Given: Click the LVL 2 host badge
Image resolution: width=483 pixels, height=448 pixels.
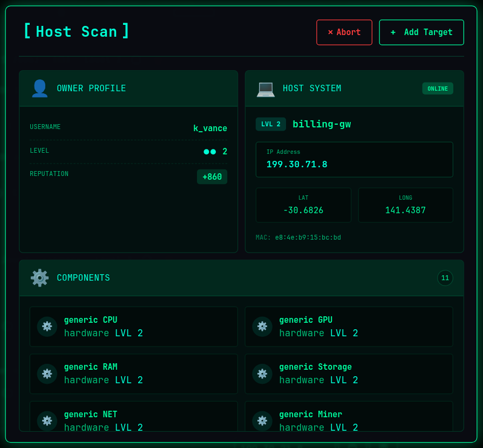Looking at the screenshot, I should [x=271, y=124].
